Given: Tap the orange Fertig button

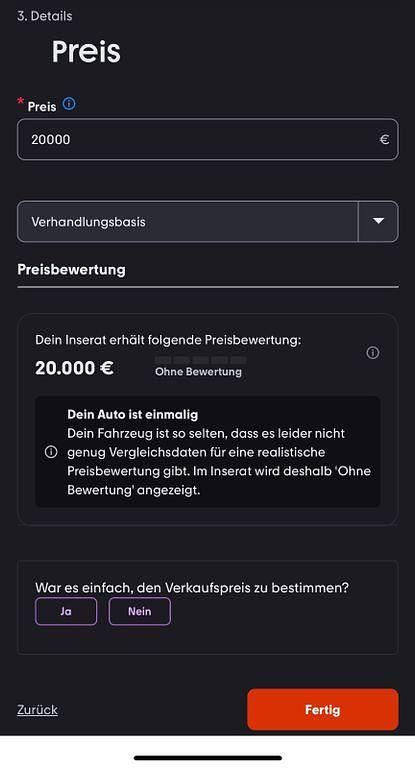Looking at the screenshot, I should [323, 710].
